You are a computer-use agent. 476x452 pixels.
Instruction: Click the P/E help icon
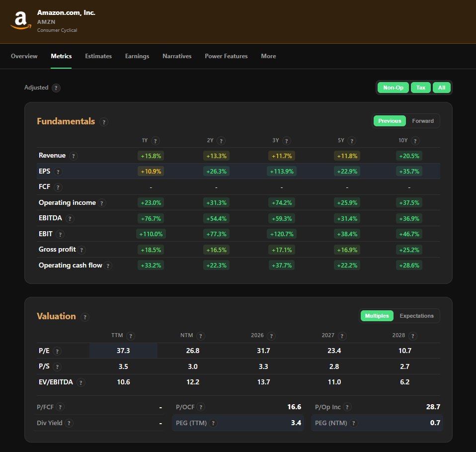click(57, 351)
